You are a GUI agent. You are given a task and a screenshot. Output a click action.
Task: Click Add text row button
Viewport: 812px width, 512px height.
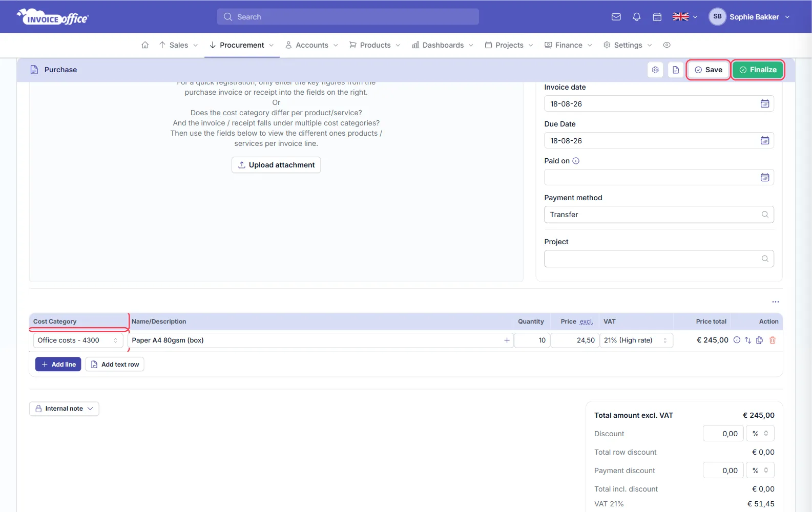pyautogui.click(x=115, y=365)
